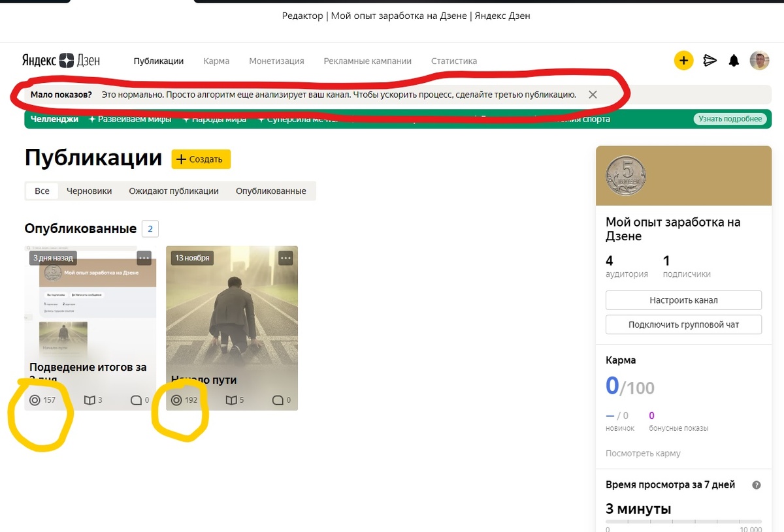Click the 'Опубликованные' section heading
Image resolution: width=784 pixels, height=532 pixels.
tap(80, 228)
